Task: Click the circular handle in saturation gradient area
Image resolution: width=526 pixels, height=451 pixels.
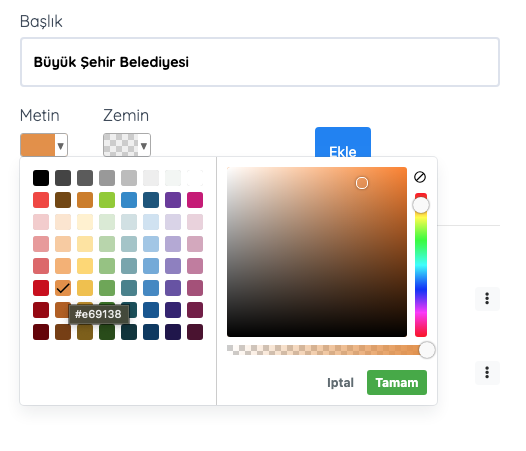Action: tap(362, 183)
